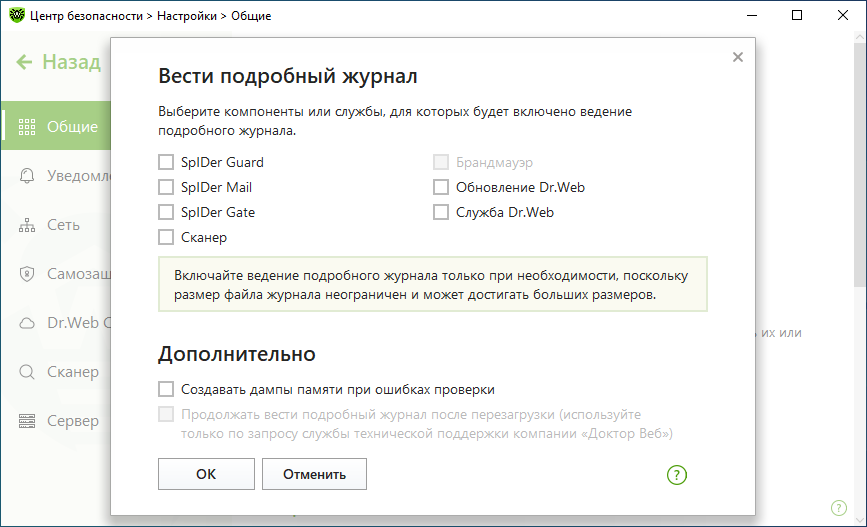Enable Создавать дампы памяти при ошибках проверки
The image size is (867, 527).
tap(166, 389)
